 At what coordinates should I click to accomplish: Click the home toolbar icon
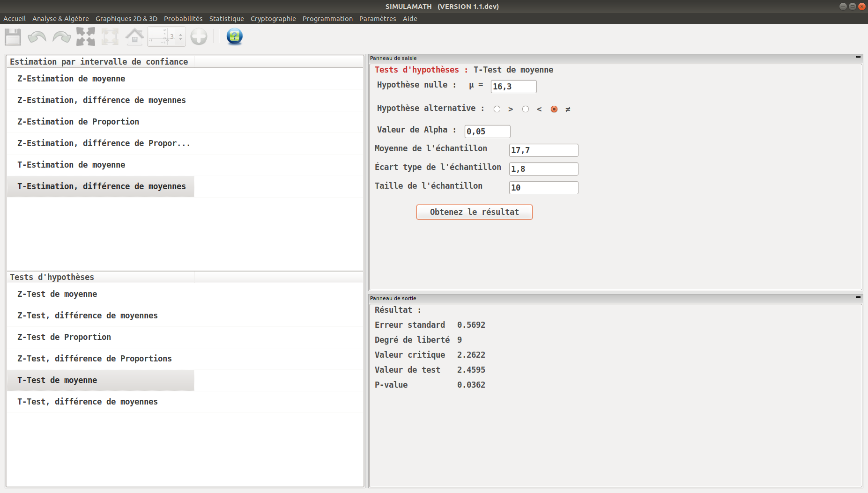pyautogui.click(x=134, y=37)
